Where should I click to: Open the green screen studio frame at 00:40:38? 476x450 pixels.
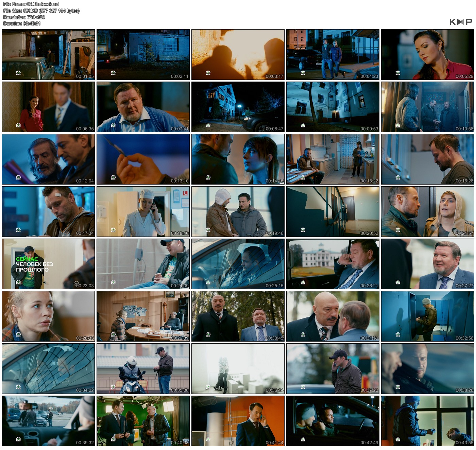[143, 421]
